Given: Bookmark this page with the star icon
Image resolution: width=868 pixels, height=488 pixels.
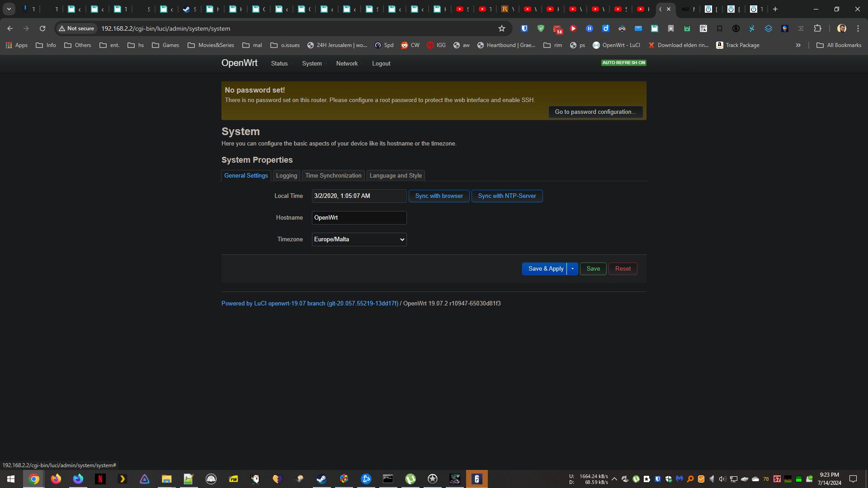Looking at the screenshot, I should pos(501,28).
